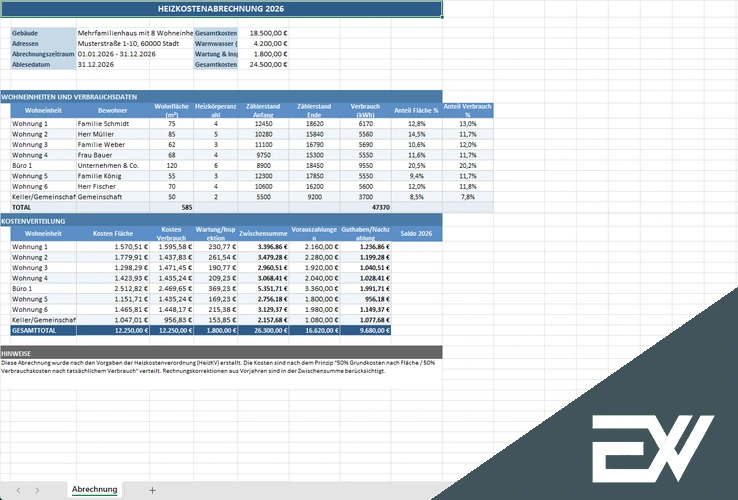Go to previous sheet arrow

(18, 490)
